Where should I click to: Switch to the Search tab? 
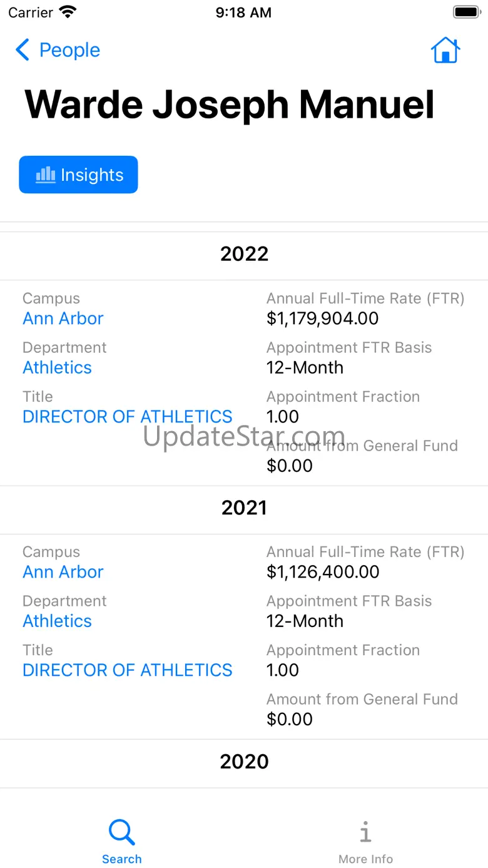[121, 842]
